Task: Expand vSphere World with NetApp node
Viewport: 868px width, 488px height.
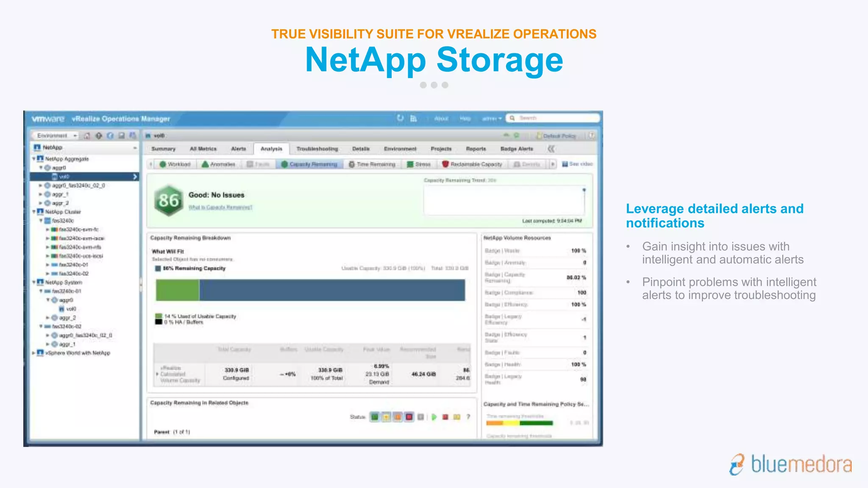Action: (34, 353)
